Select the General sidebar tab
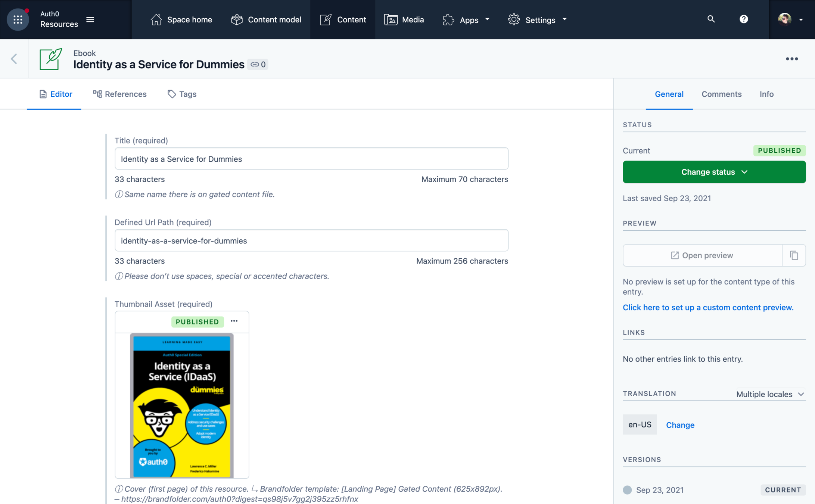This screenshot has width=815, height=504. coord(669,94)
